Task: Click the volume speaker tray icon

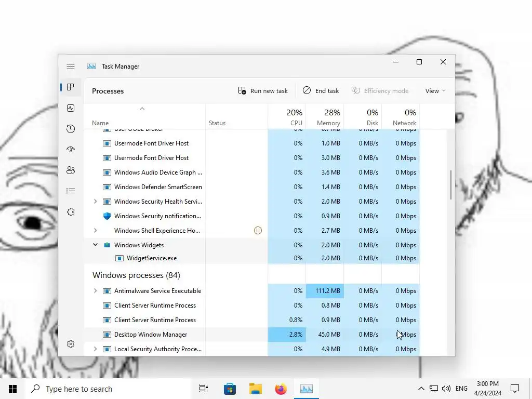Action: 446,389
